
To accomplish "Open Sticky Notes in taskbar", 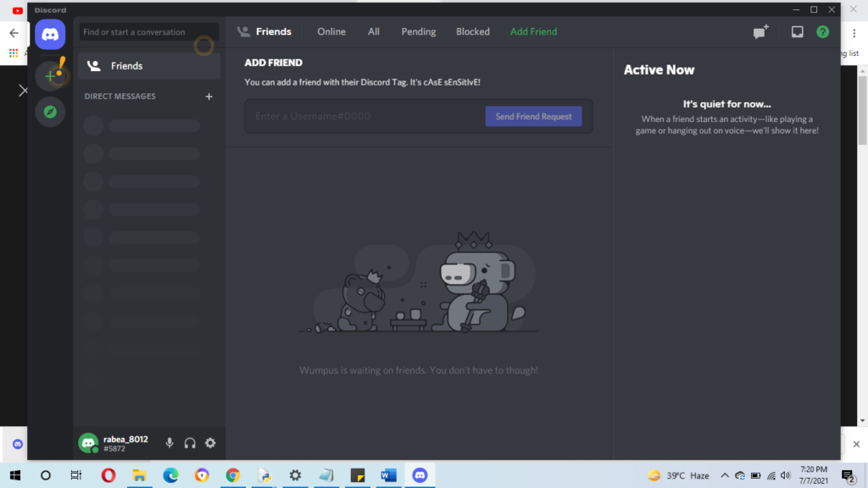I will pos(358,475).
